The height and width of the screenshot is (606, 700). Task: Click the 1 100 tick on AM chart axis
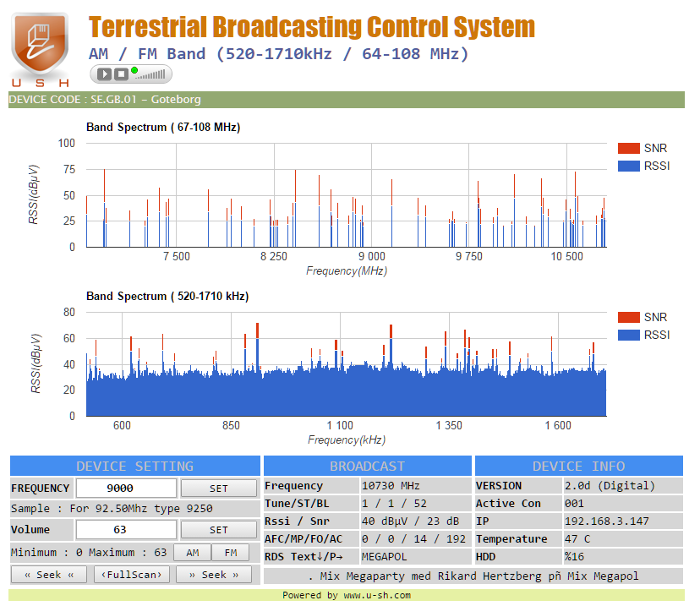(340, 426)
